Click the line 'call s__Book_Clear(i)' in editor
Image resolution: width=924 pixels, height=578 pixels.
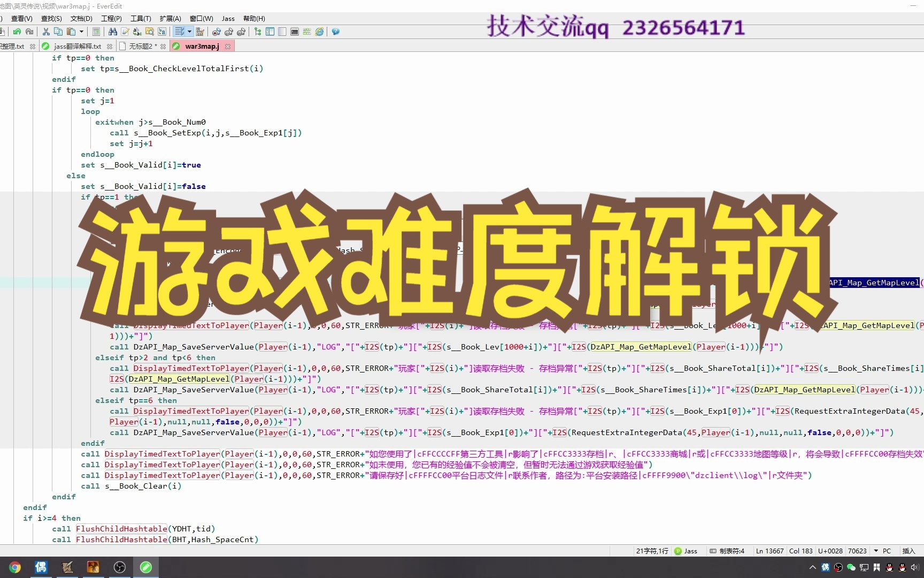tap(131, 486)
